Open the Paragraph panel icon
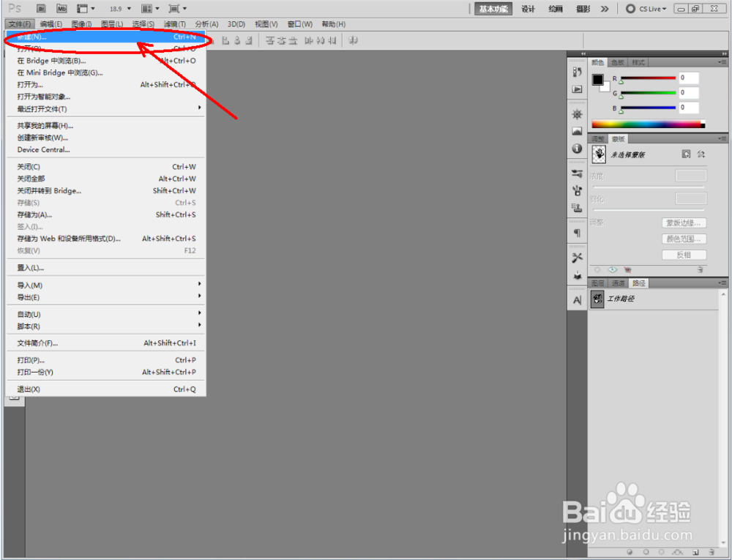This screenshot has height=560, width=732. click(577, 233)
